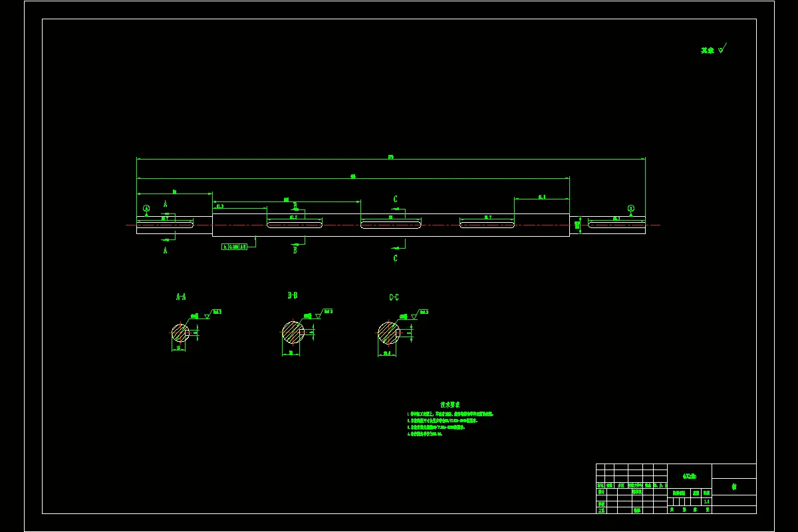The width and height of the screenshot is (798, 532).
Task: Select the width dimension below the A-A section
Action: click(178, 348)
